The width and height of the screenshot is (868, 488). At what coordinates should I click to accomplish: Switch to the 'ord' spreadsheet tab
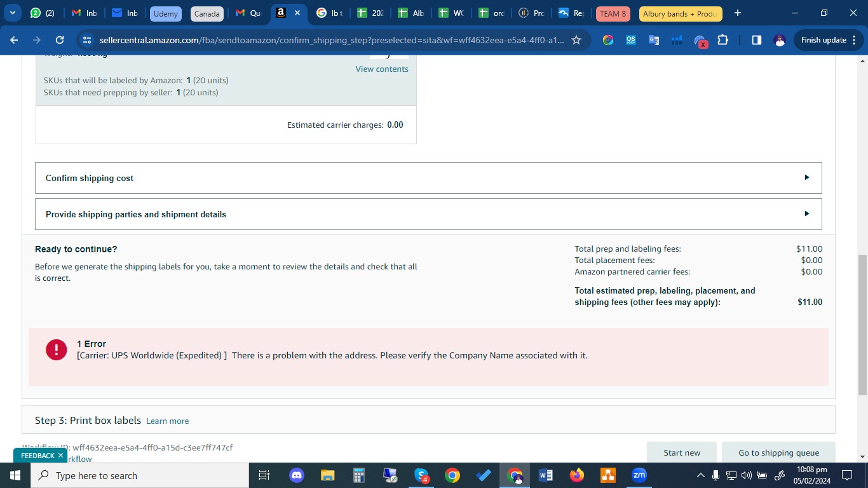tap(492, 13)
